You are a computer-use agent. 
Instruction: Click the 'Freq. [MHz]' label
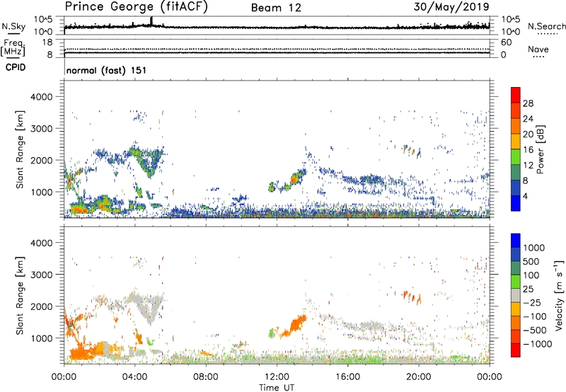(x=13, y=47)
